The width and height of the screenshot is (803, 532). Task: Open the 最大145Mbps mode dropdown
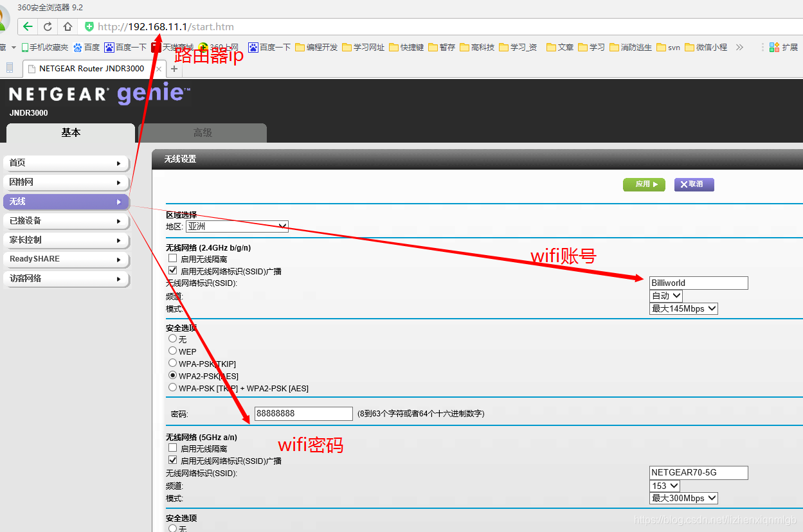(683, 309)
